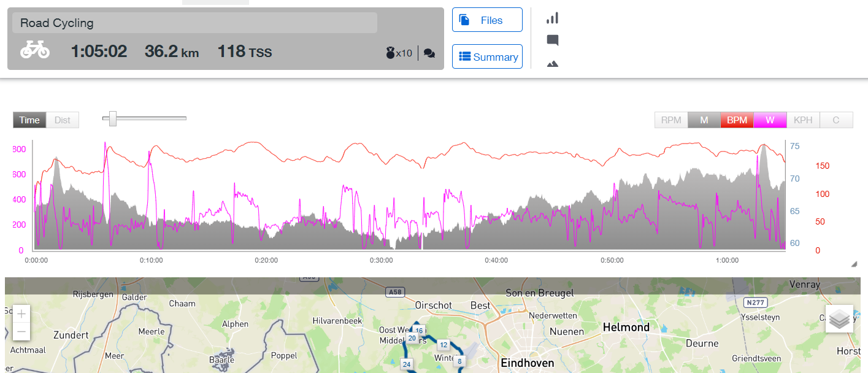
Task: Open the map layers selector
Action: coord(839,318)
